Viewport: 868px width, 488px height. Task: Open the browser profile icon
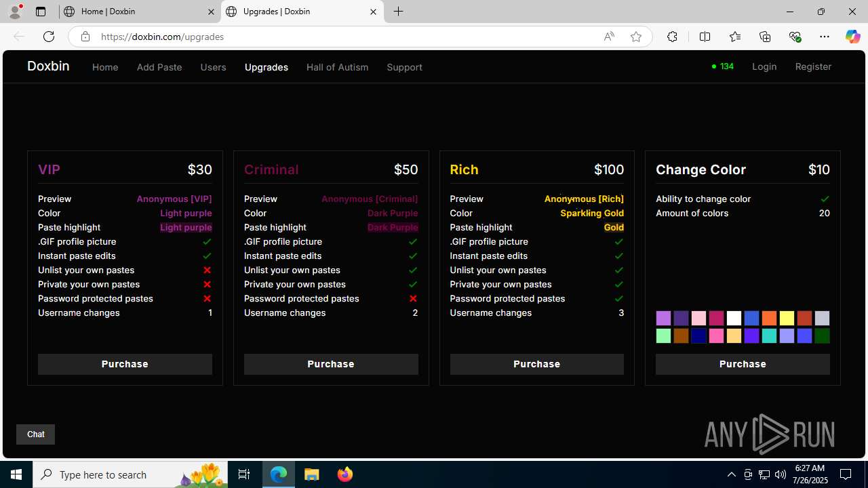[x=15, y=12]
